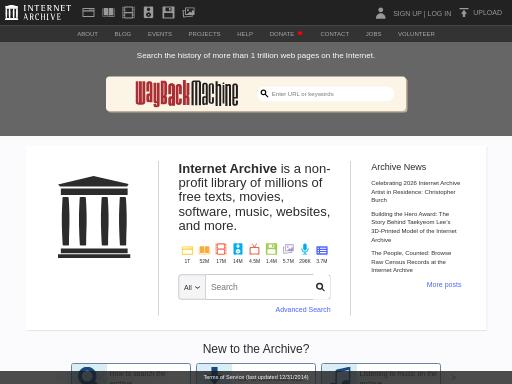Open the Images icon in top navigation
Screen dimensions: 512x384
pos(188,13)
